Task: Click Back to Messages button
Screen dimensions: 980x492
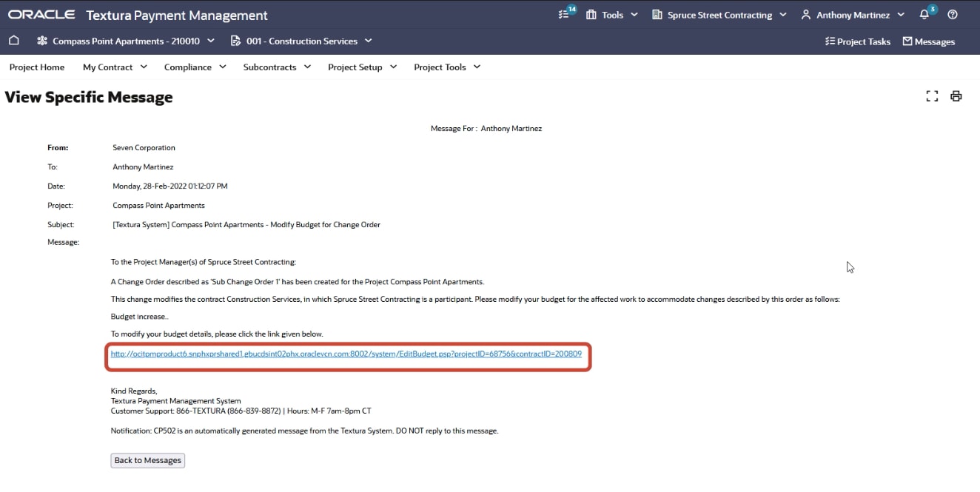Action: (x=148, y=460)
